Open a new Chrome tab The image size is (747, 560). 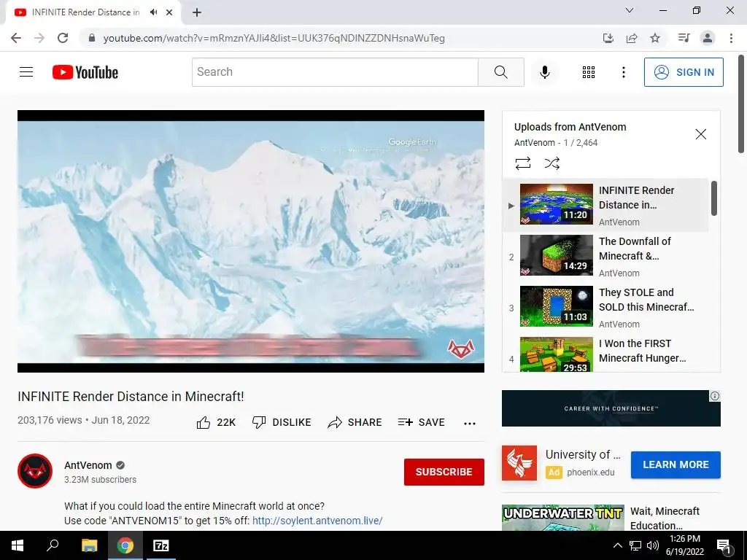tap(197, 12)
